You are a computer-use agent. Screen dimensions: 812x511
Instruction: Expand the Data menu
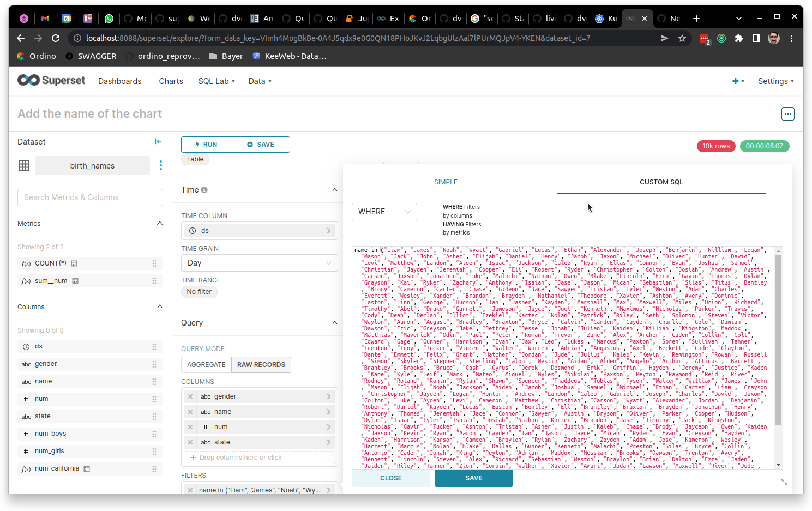coord(260,81)
